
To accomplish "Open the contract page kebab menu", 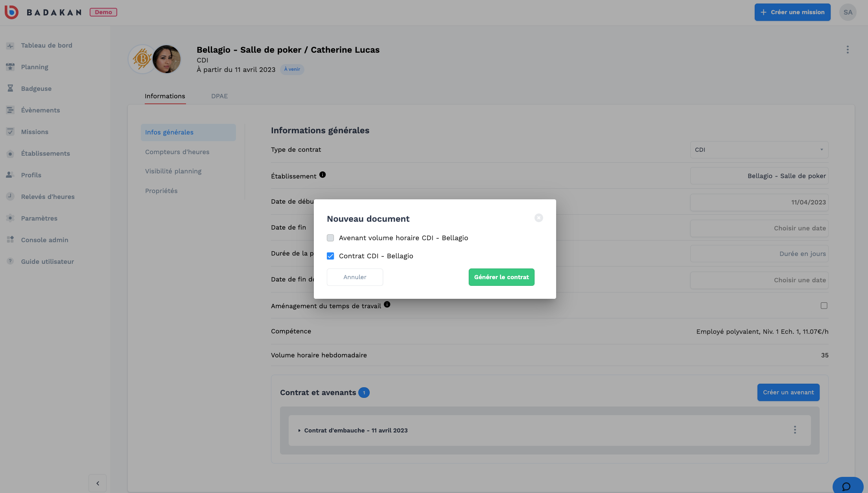I will [848, 50].
